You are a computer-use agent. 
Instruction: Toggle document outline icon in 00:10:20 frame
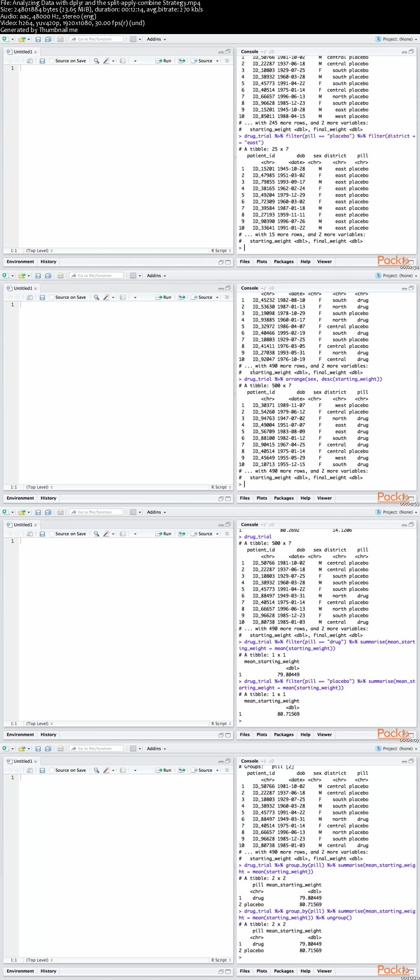coord(227,770)
